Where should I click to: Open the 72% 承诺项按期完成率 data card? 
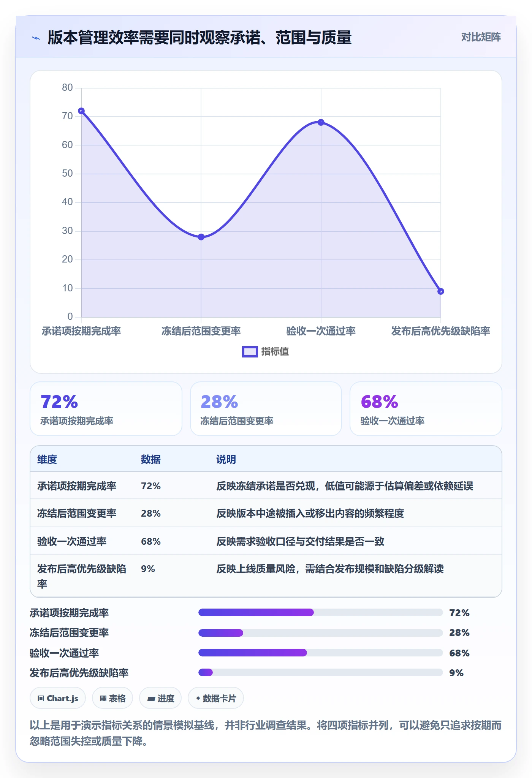click(x=106, y=409)
